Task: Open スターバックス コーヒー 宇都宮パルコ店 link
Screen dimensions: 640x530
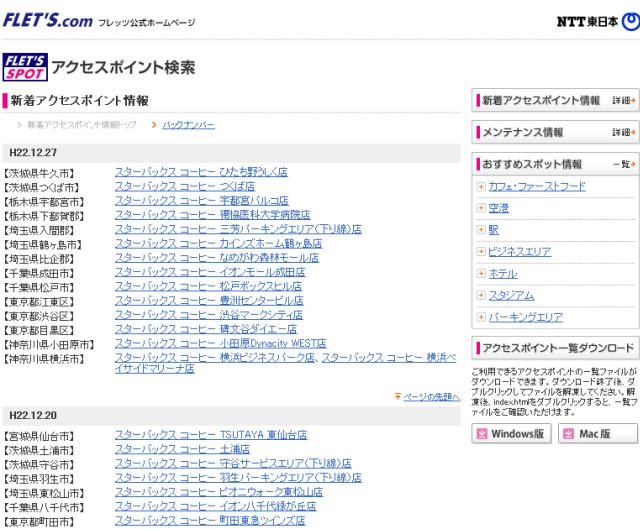Action: pyautogui.click(x=202, y=201)
